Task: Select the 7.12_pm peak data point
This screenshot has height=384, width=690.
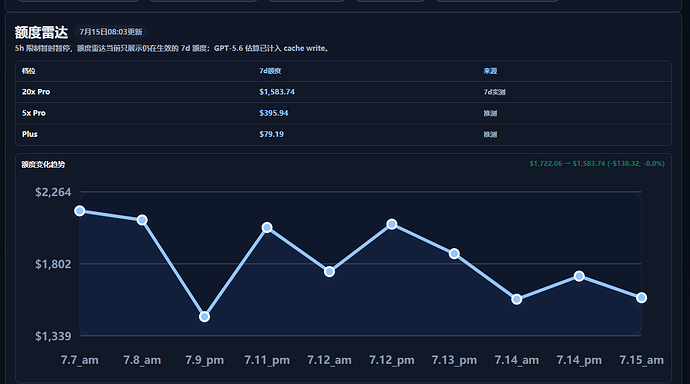Action: (392, 224)
